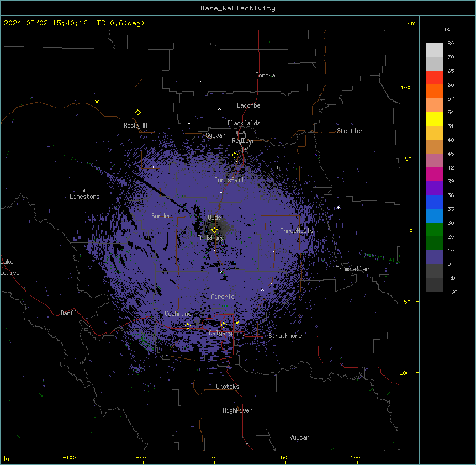Pick the bright green 20-30 dBZ legend swatch
Viewport: 476px width, 465px height.
tap(434, 230)
